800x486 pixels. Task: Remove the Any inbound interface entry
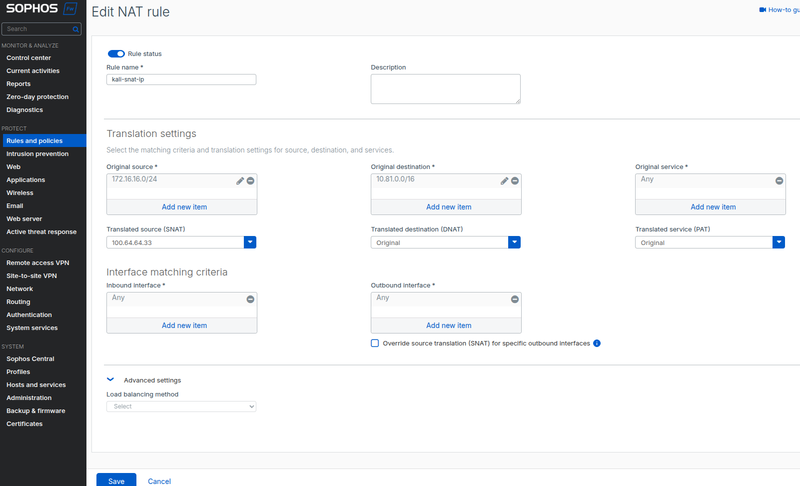tap(251, 299)
